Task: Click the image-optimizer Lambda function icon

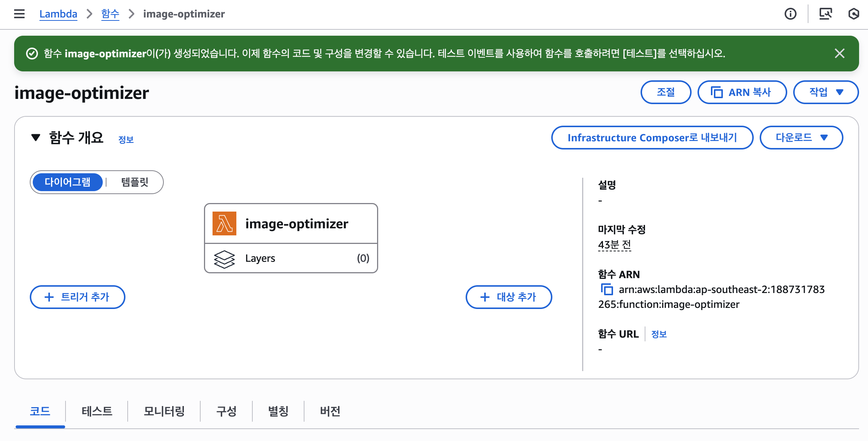Action: [x=224, y=223]
